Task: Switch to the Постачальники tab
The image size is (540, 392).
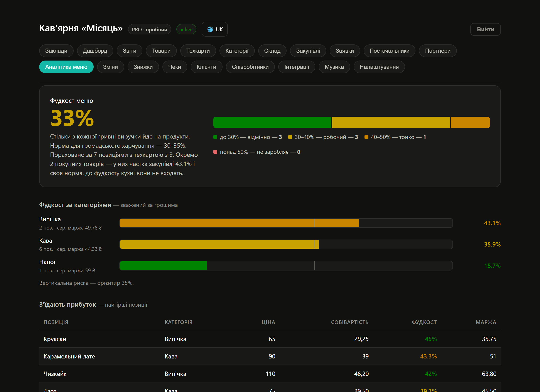Action: [x=389, y=51]
